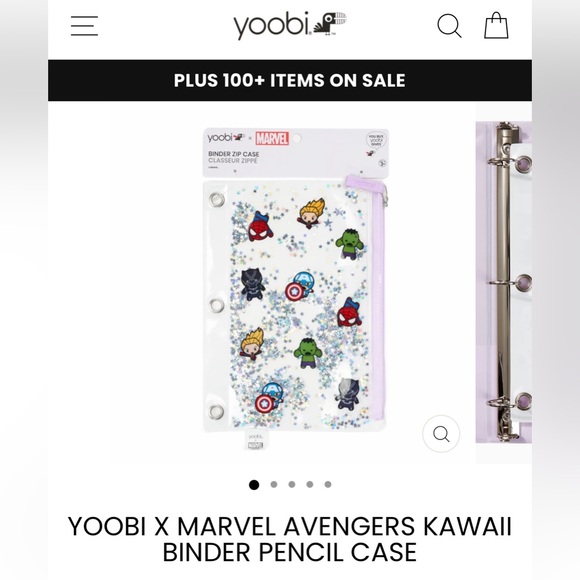The image size is (580, 580).
Task: Open the shopping bag cart
Action: click(x=496, y=25)
